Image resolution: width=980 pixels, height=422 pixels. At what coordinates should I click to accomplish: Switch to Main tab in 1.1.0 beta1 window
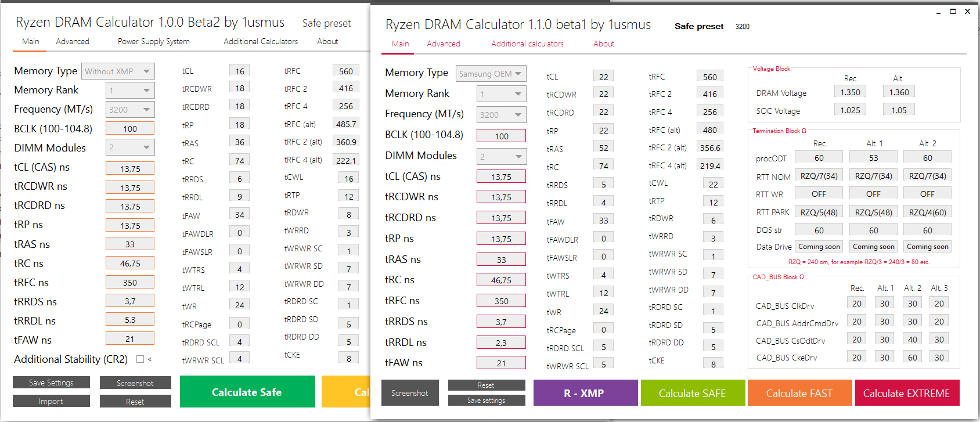400,44
